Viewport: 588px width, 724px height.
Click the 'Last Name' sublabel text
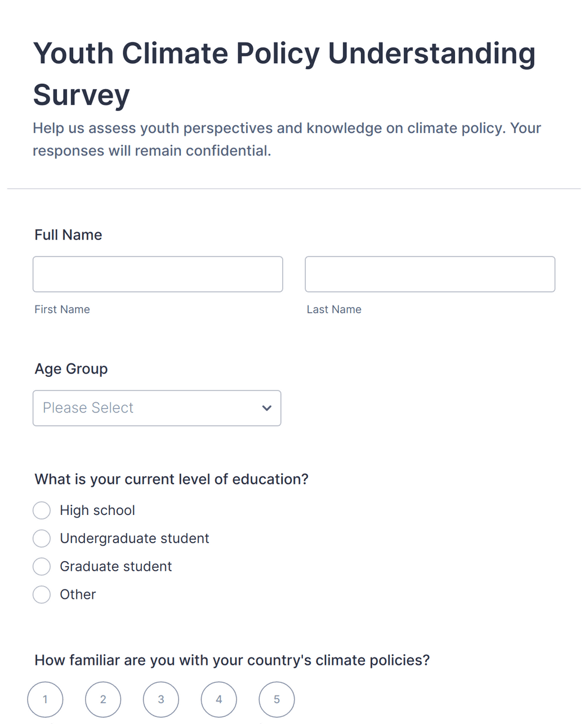click(x=334, y=309)
